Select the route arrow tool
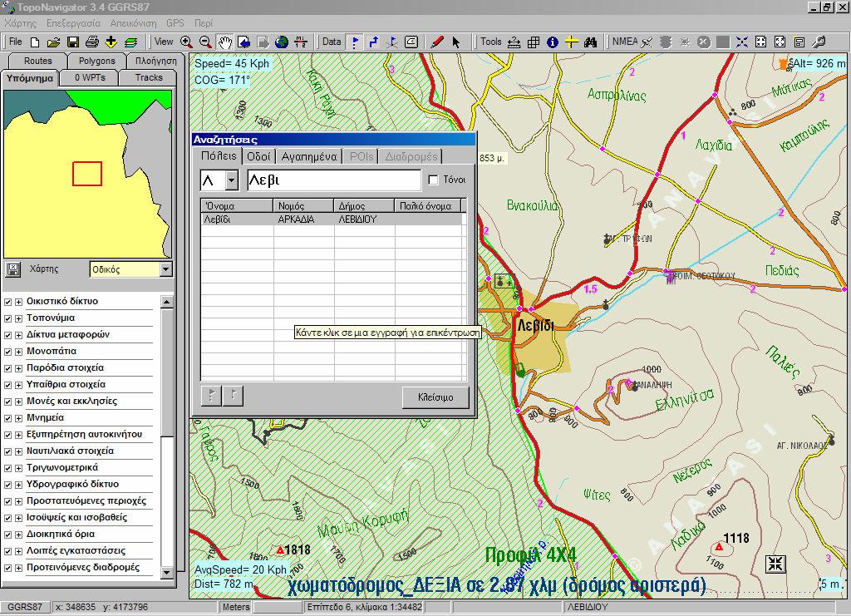 (x=373, y=42)
